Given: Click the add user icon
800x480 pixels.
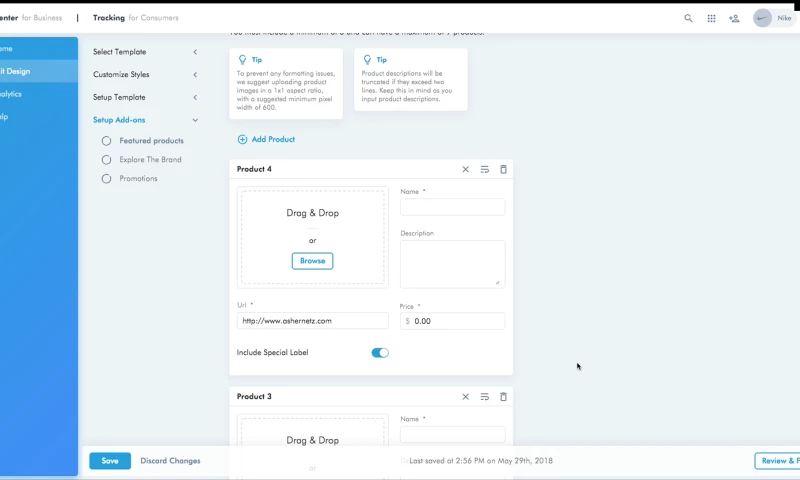Looking at the screenshot, I should coord(734,18).
